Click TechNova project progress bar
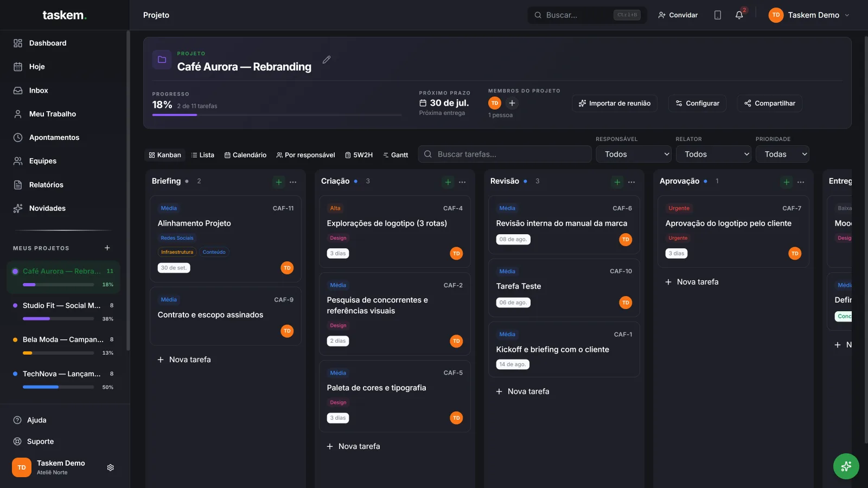Viewport: 868px width, 488px height. [59, 387]
